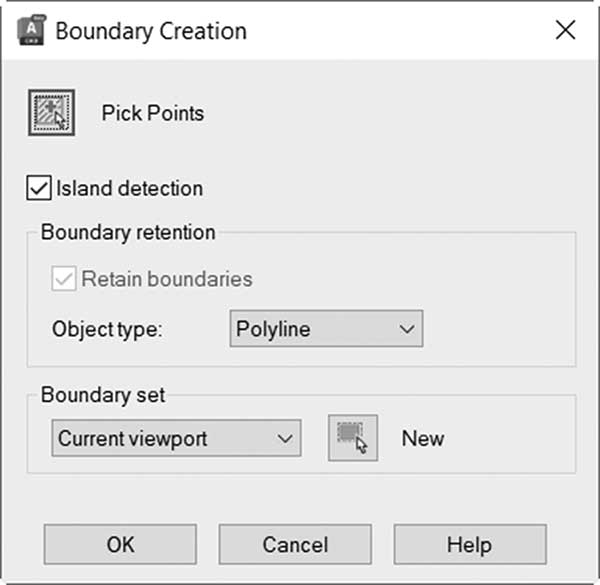
Task: Close the Boundary Creation dialog with X
Action: click(x=566, y=30)
